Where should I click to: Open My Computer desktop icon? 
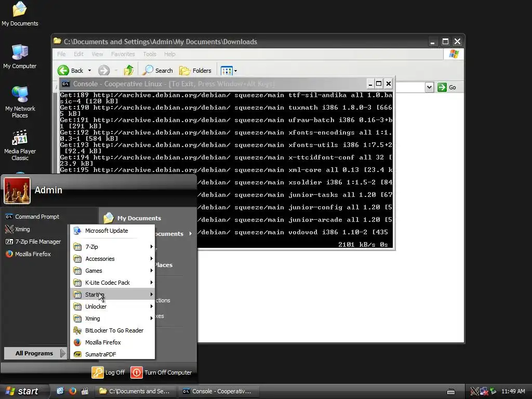[20, 57]
